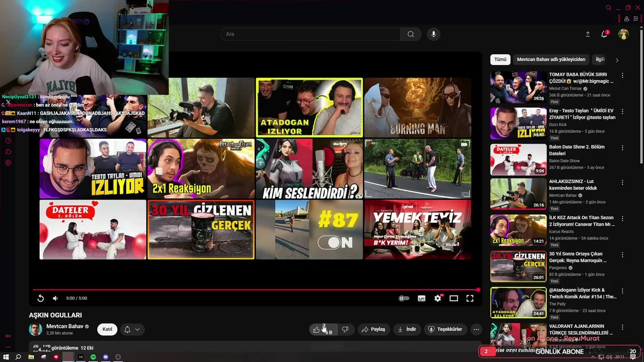Click 2x1 Reaksiyon end-screen thumbnail
Image resolution: width=644 pixels, height=362 pixels.
point(201,168)
